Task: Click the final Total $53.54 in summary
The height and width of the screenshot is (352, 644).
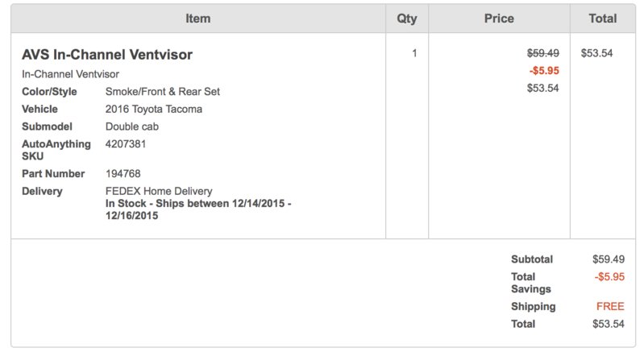Action: tap(609, 324)
